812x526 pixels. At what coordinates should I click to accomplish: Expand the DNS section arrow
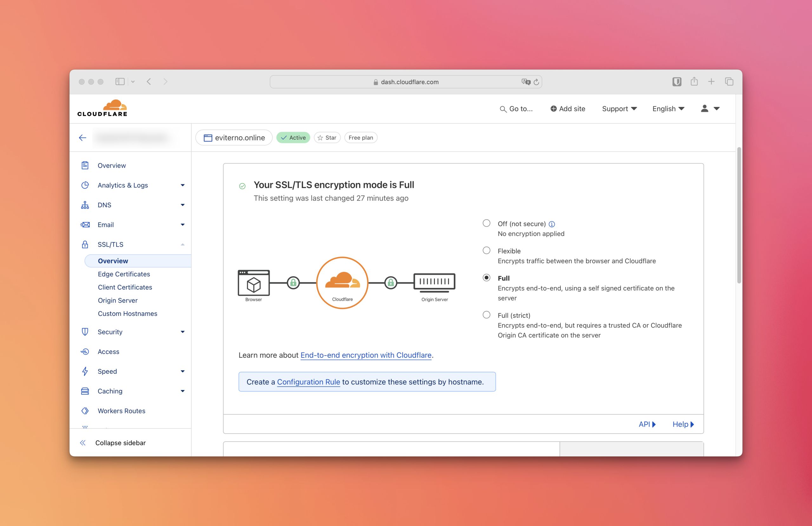coord(182,205)
